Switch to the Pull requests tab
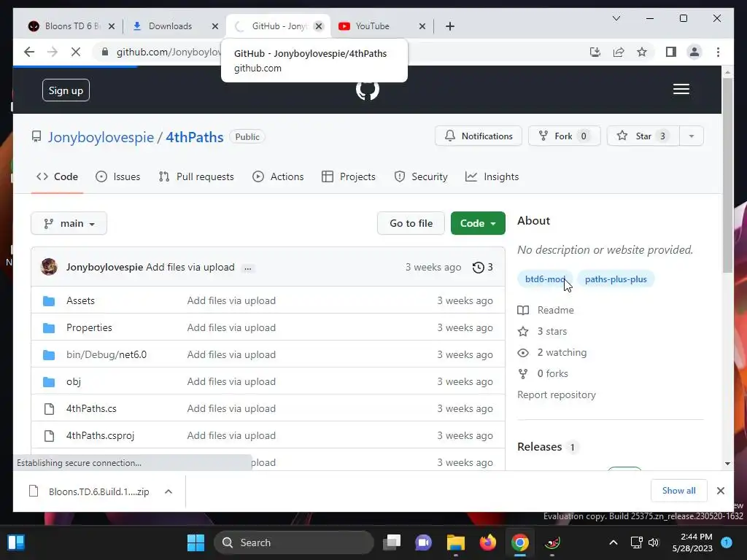 point(196,176)
